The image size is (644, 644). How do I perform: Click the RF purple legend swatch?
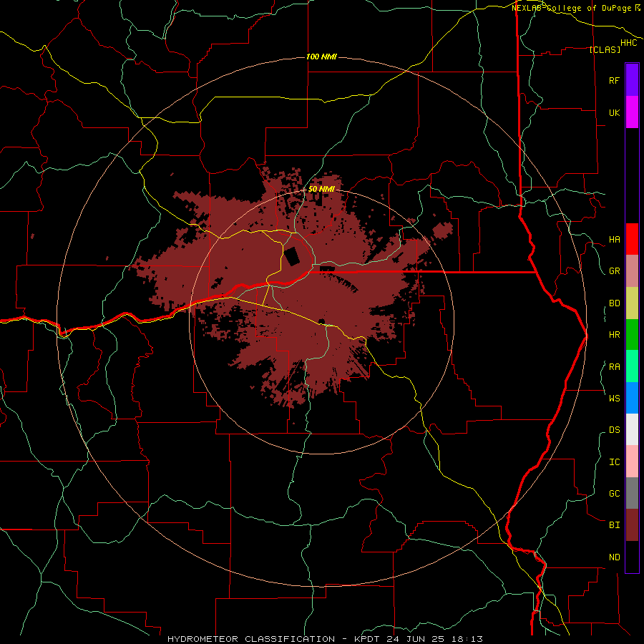(x=632, y=80)
